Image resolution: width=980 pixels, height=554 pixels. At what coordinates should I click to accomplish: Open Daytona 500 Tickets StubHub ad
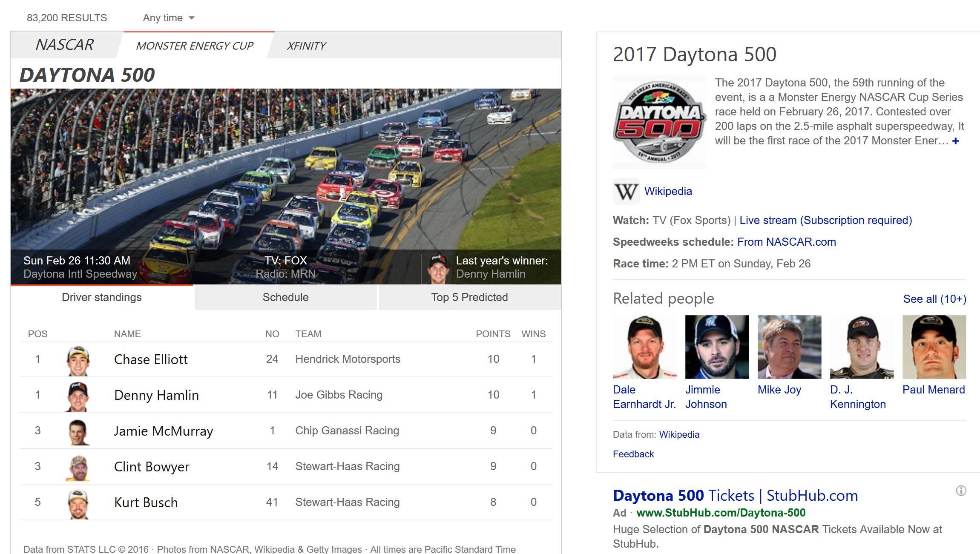click(735, 496)
